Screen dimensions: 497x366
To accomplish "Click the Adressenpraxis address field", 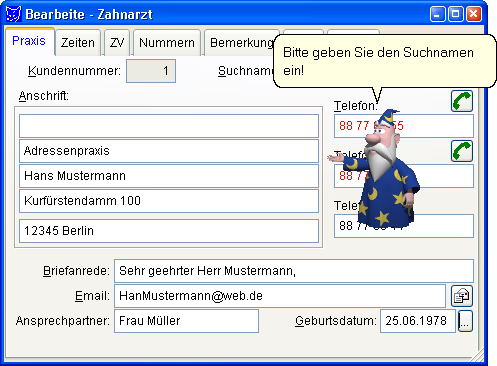I will [x=169, y=151].
